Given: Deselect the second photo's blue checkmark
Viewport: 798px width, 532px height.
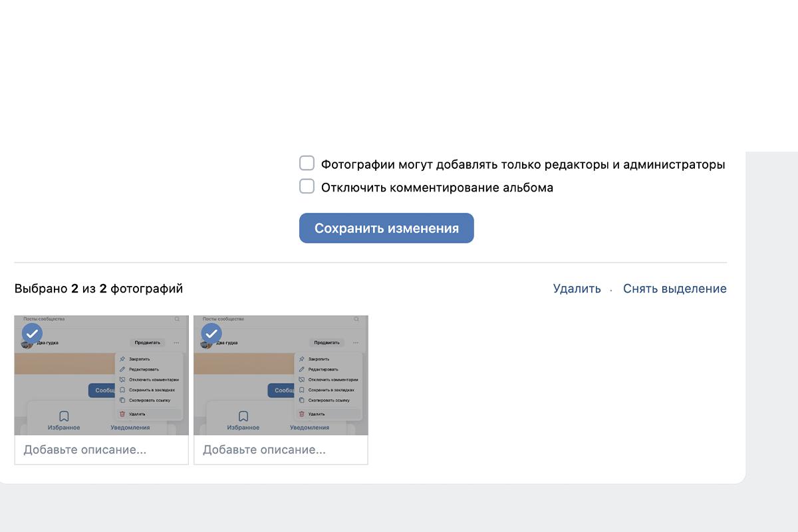Looking at the screenshot, I should [211, 334].
